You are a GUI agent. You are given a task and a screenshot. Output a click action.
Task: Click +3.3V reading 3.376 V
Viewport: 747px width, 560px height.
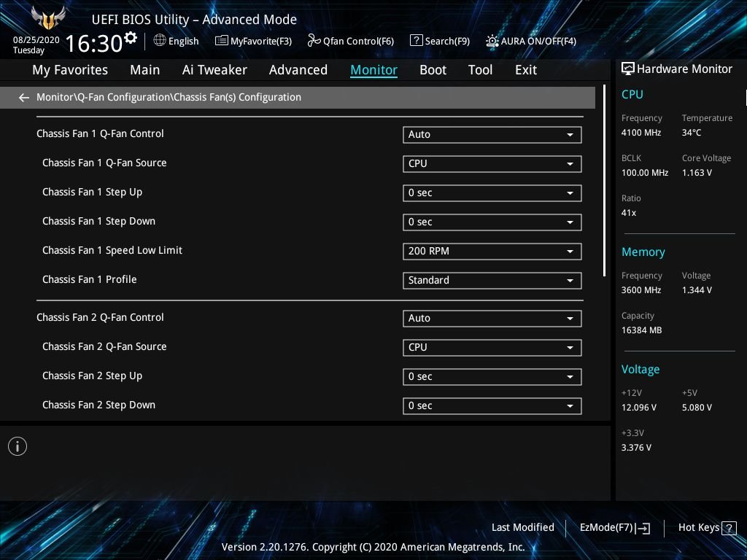coord(636,448)
